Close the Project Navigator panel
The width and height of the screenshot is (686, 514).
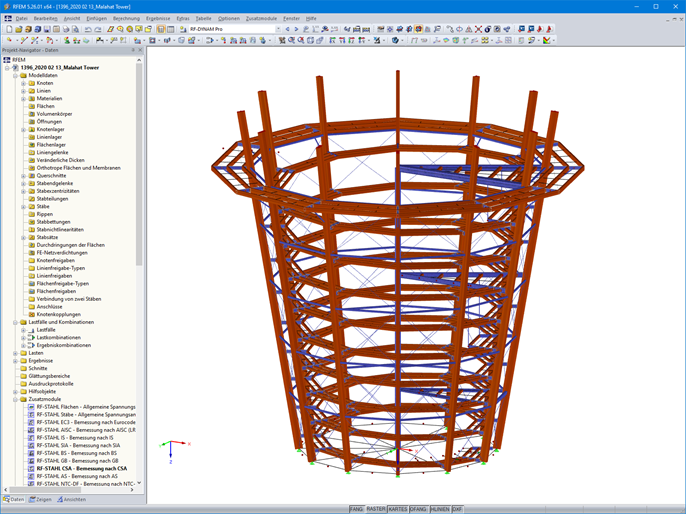[x=140, y=50]
